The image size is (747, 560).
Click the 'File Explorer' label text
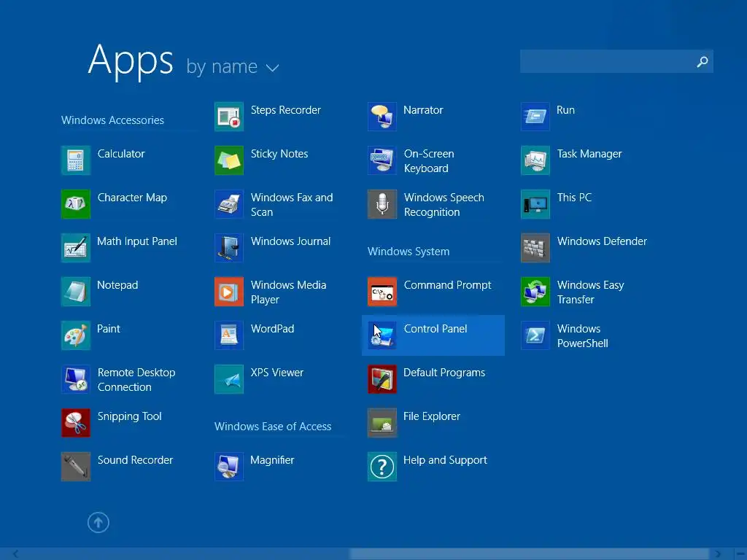(432, 416)
